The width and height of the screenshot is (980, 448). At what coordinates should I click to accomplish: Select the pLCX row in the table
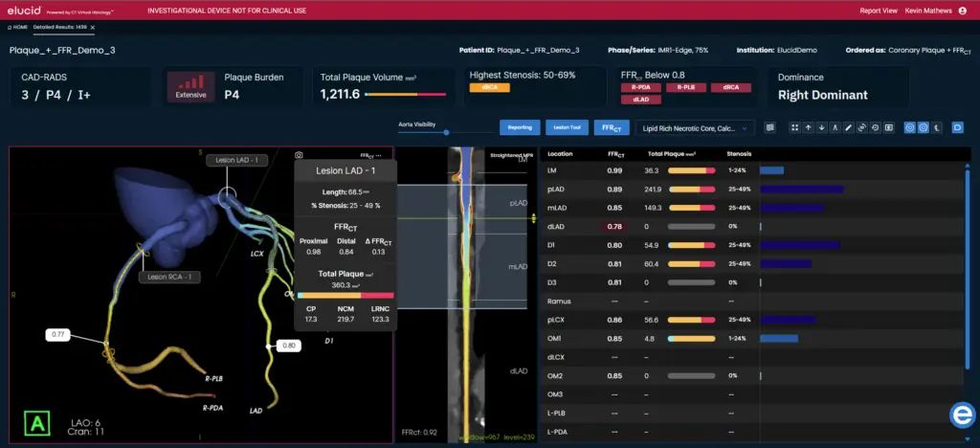pyautogui.click(x=750, y=320)
